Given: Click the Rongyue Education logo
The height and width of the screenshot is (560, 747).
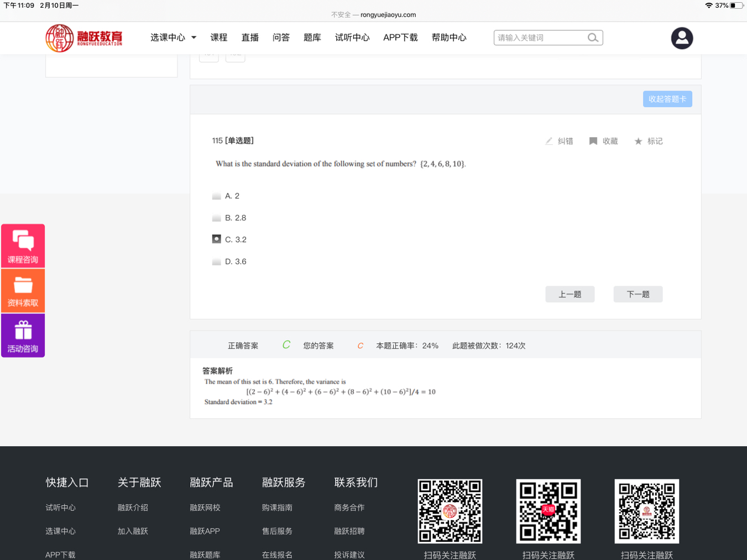Looking at the screenshot, I should [x=84, y=38].
